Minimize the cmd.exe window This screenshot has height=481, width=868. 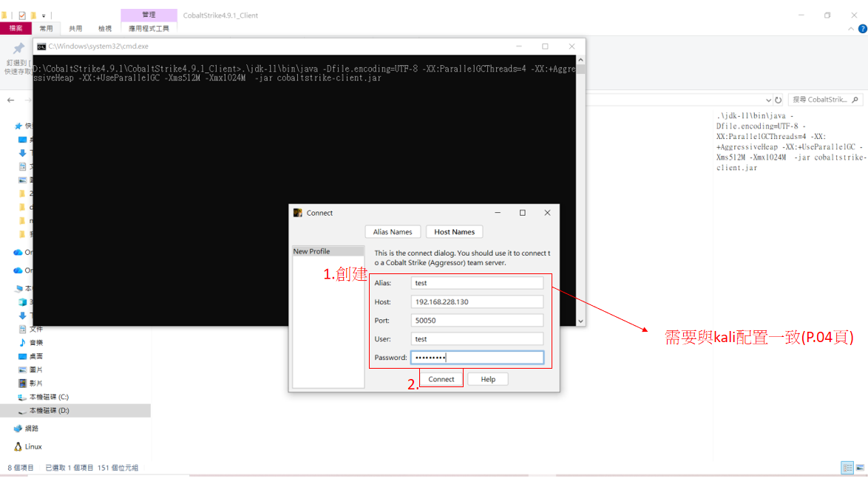(519, 47)
